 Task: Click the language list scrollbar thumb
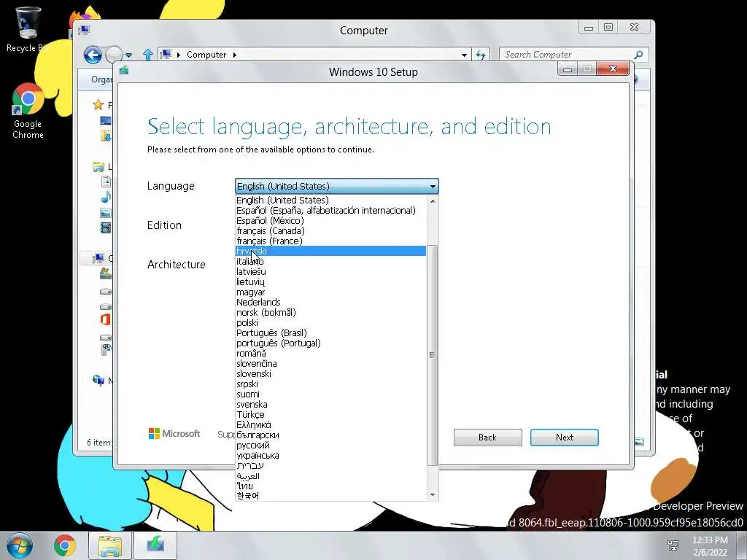432,355
